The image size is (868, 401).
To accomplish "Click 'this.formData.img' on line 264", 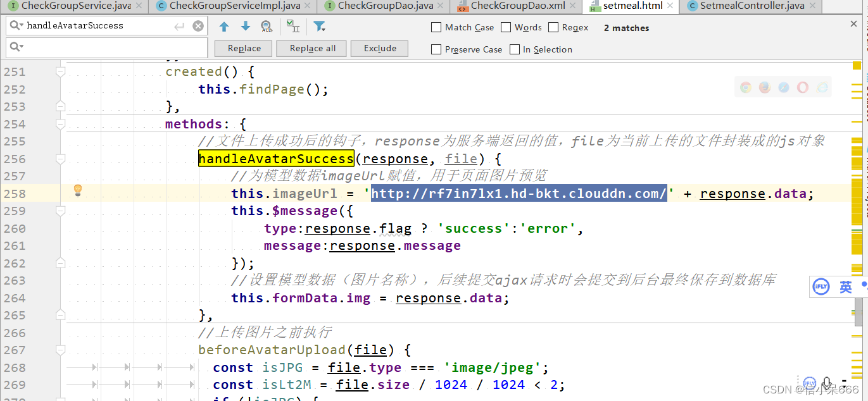I will tap(301, 298).
